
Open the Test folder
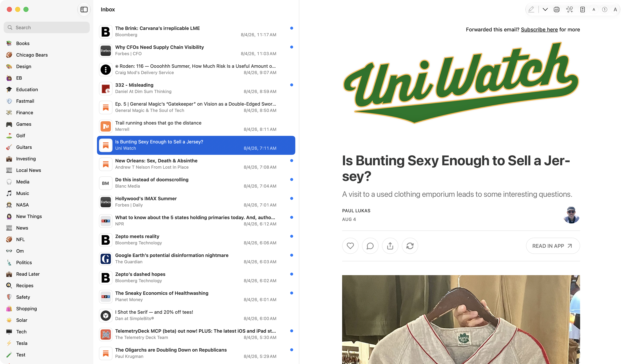pyautogui.click(x=21, y=355)
